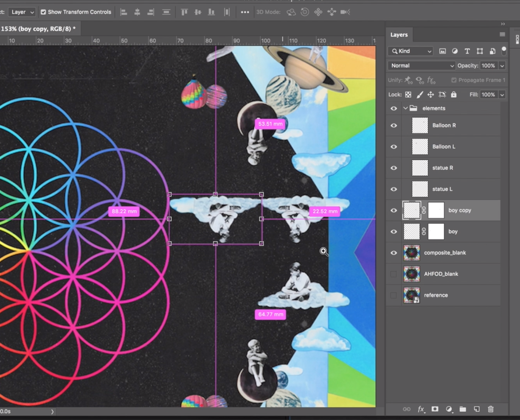Lock transparent pixels on boy copy layer
520x420 pixels.
click(x=408, y=94)
